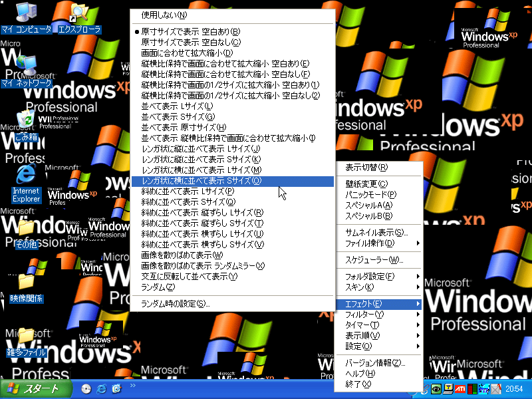This screenshot has height=399, width=532.
Task: Select 使用しない(N) effect option
Action: coord(233,15)
